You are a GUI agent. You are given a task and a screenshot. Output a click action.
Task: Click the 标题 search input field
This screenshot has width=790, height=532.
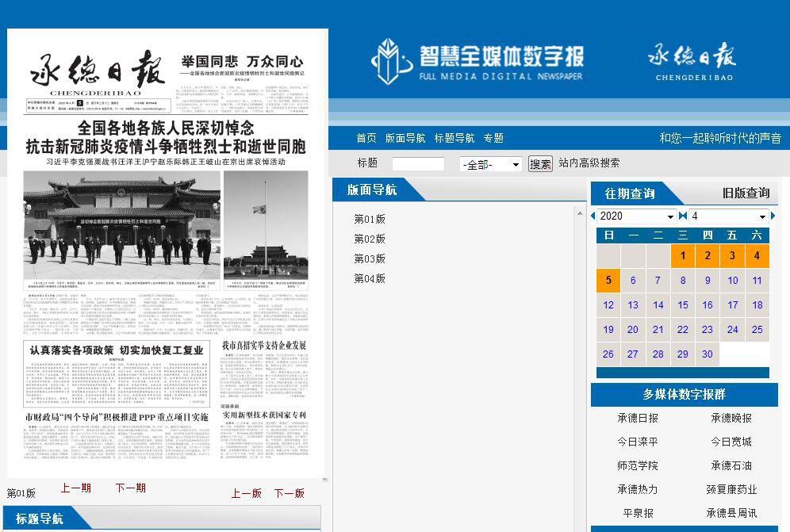click(x=418, y=164)
